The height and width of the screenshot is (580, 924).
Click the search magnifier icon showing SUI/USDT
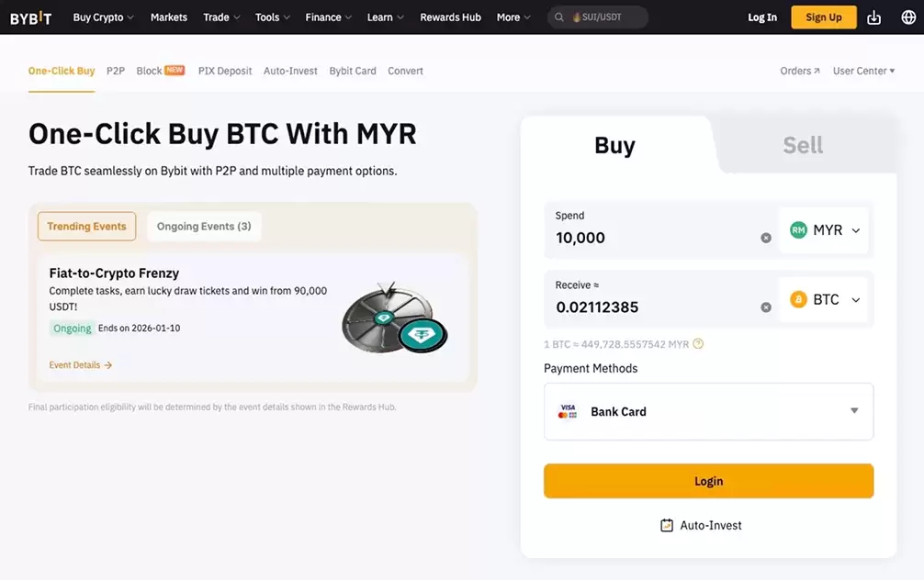pos(558,17)
